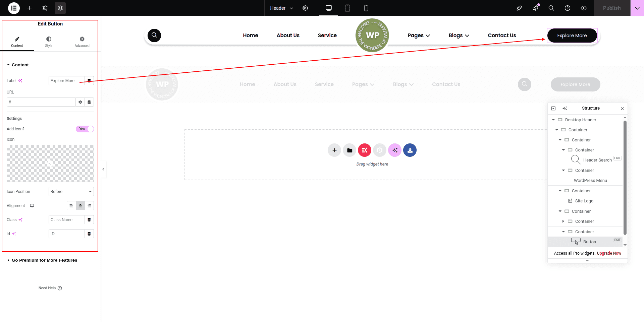Switch to mobile responsive view
The image size is (644, 322).
pyautogui.click(x=366, y=8)
